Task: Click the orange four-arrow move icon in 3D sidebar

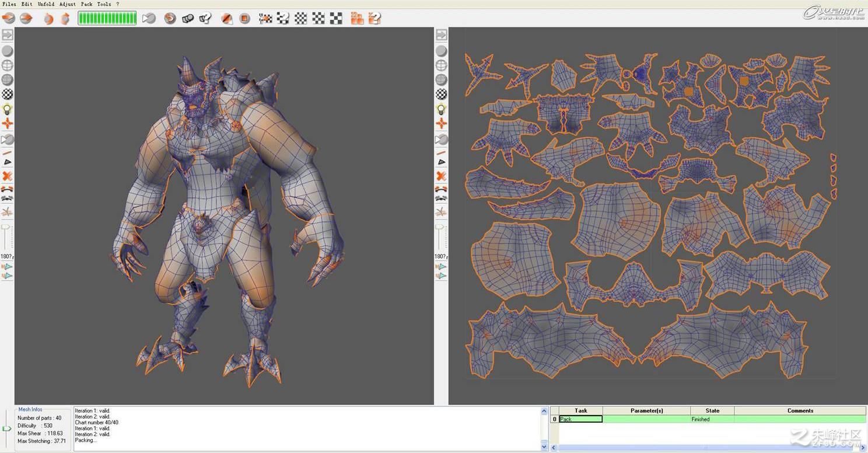Action: tap(7, 124)
